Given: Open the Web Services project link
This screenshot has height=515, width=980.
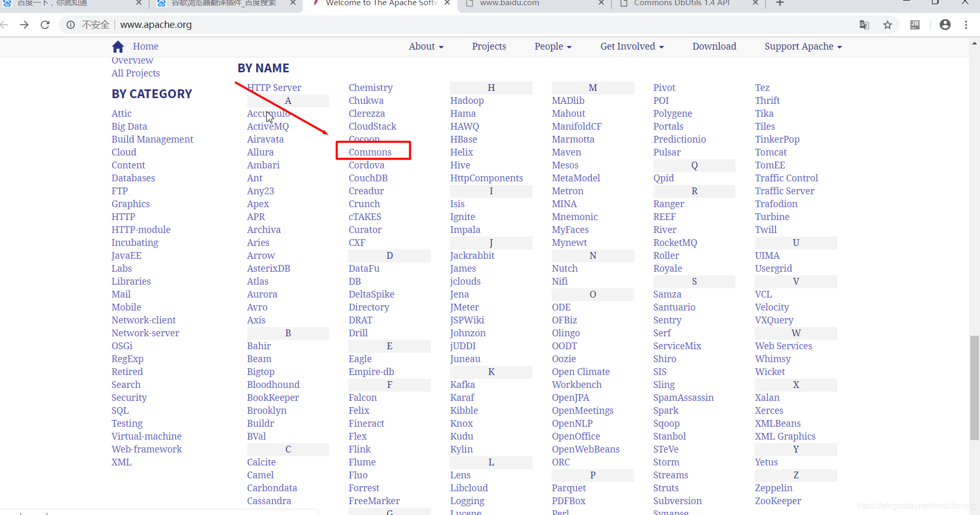Looking at the screenshot, I should (783, 346).
